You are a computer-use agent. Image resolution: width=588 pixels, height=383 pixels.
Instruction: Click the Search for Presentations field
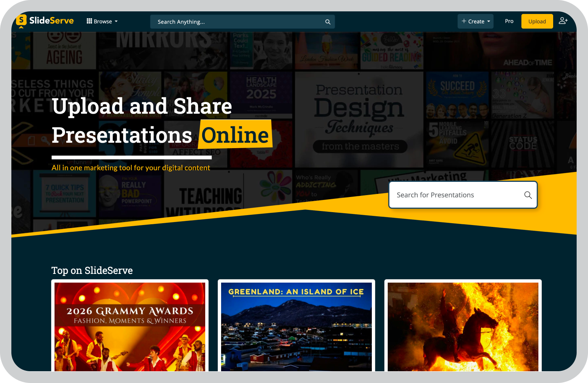463,195
